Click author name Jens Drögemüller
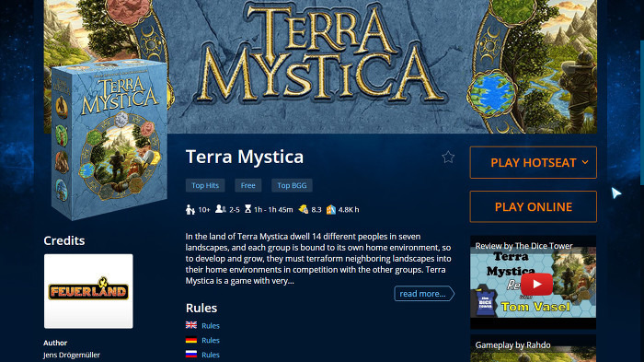 pyautogui.click(x=72, y=355)
